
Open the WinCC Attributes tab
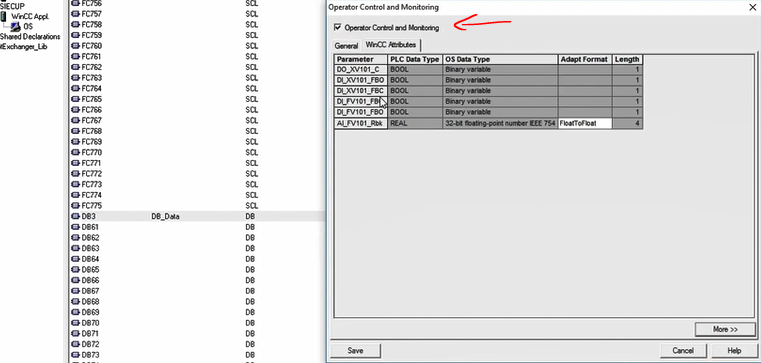391,45
